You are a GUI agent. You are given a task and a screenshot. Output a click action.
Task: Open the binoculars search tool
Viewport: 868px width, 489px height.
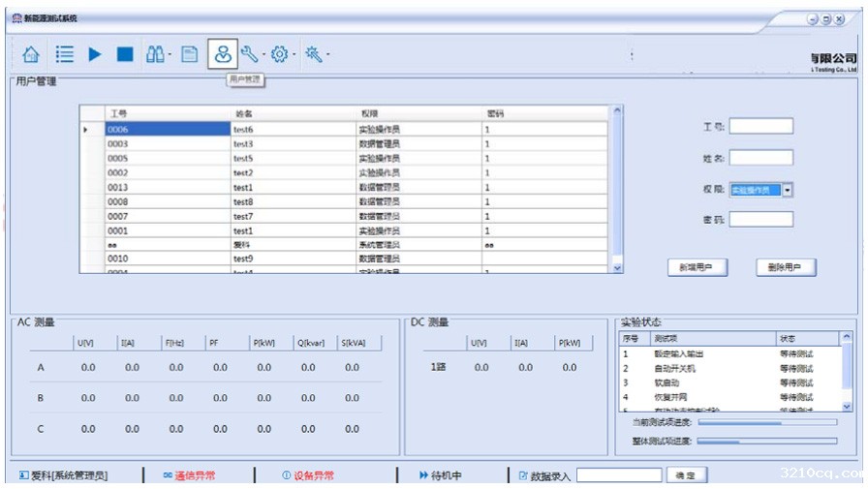point(155,54)
